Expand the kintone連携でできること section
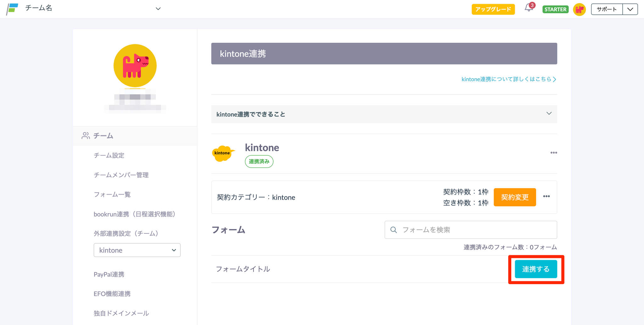The image size is (644, 325). [x=384, y=114]
